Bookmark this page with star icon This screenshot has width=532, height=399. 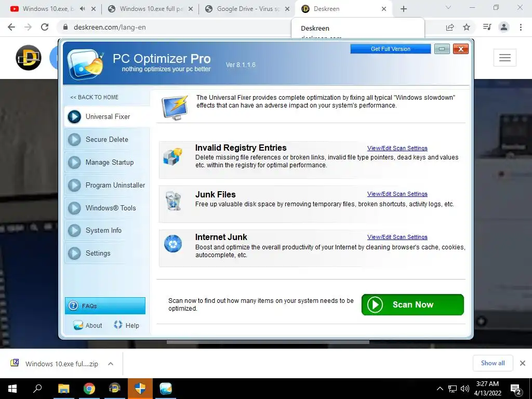(x=467, y=27)
